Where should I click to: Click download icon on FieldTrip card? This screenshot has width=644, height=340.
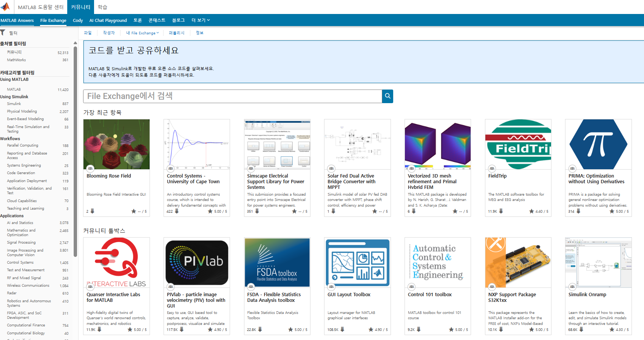501,211
